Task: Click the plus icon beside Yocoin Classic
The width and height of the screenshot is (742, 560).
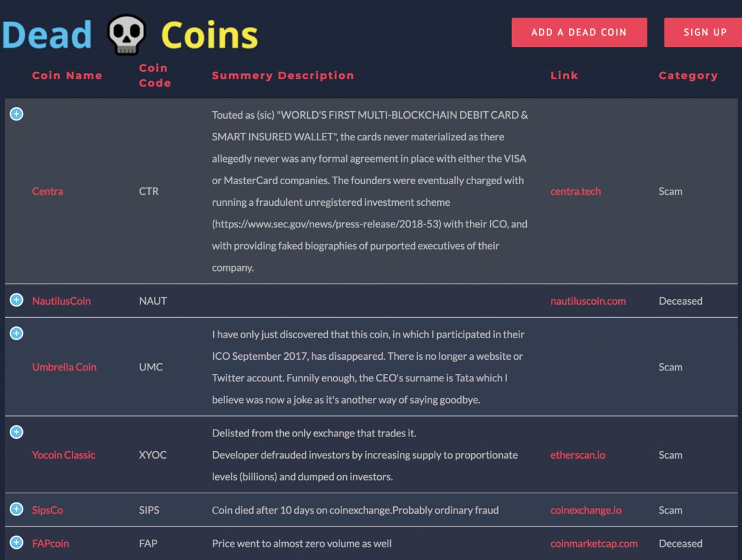Action: click(17, 432)
